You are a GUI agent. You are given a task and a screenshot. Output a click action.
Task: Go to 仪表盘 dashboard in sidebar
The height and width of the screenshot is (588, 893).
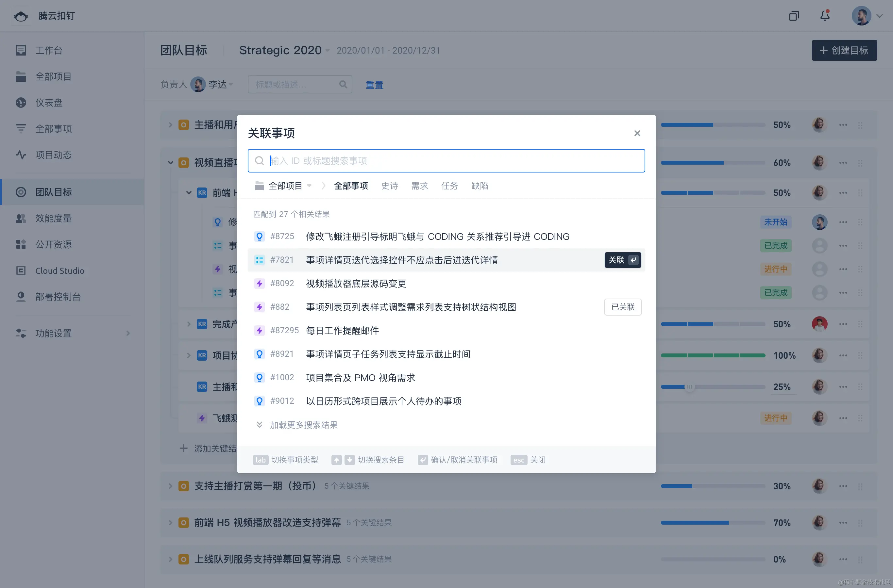tap(49, 102)
